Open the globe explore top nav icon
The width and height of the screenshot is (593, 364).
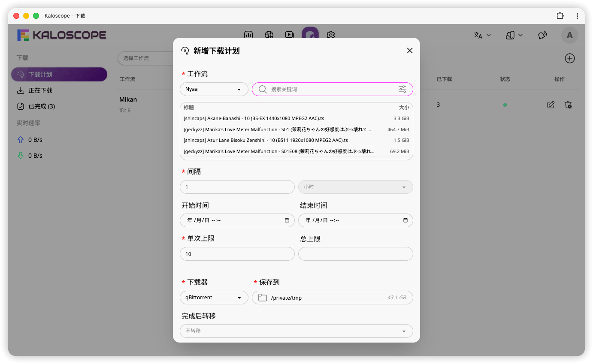(269, 35)
